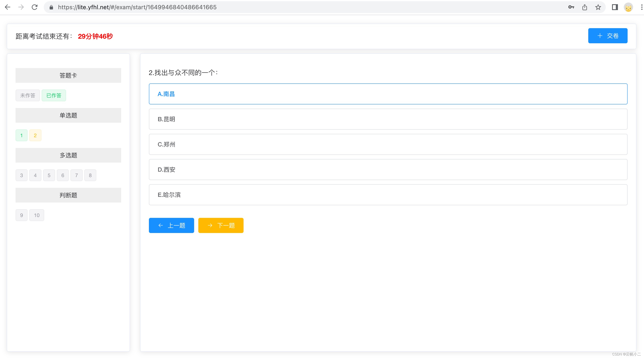The image size is (644, 358).
Task: Go to next question with 下一题
Action: click(x=221, y=225)
